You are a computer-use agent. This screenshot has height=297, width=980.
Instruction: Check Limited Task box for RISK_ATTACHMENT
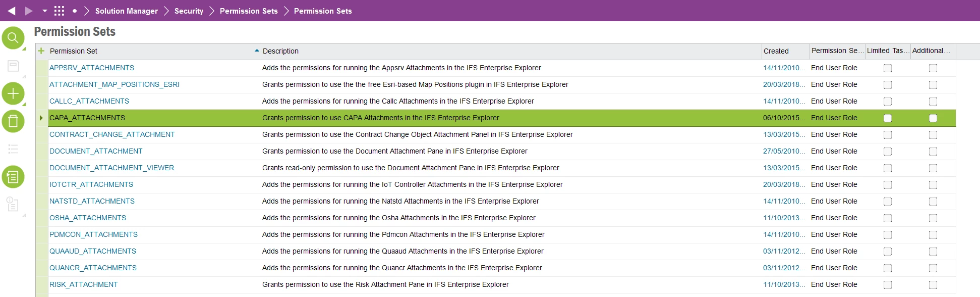(888, 285)
